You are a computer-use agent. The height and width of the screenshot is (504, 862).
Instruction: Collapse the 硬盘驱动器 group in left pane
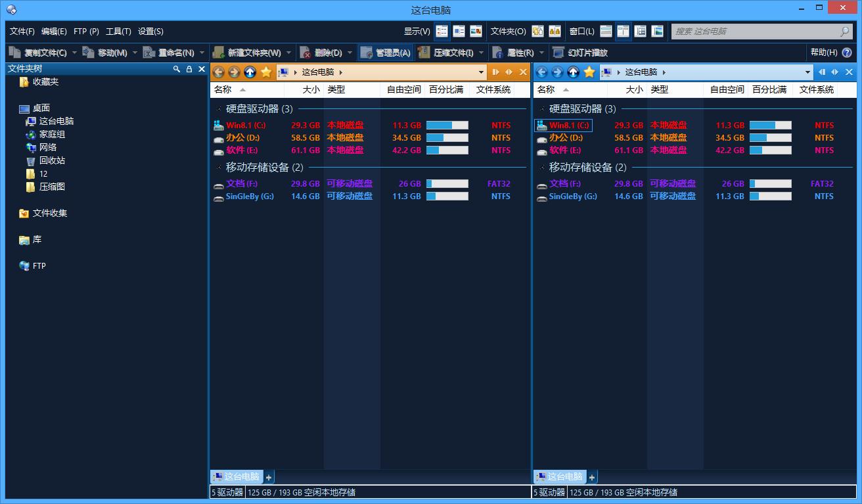click(218, 109)
